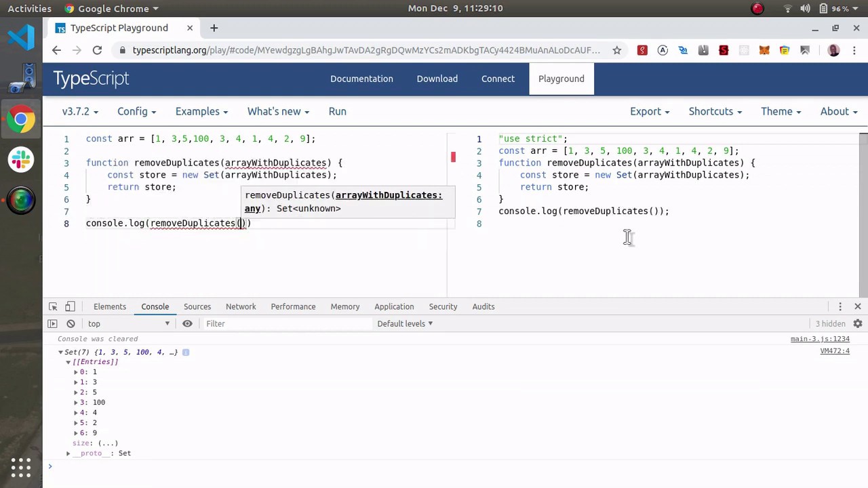Expand the __proto__: Set node

[68, 453]
